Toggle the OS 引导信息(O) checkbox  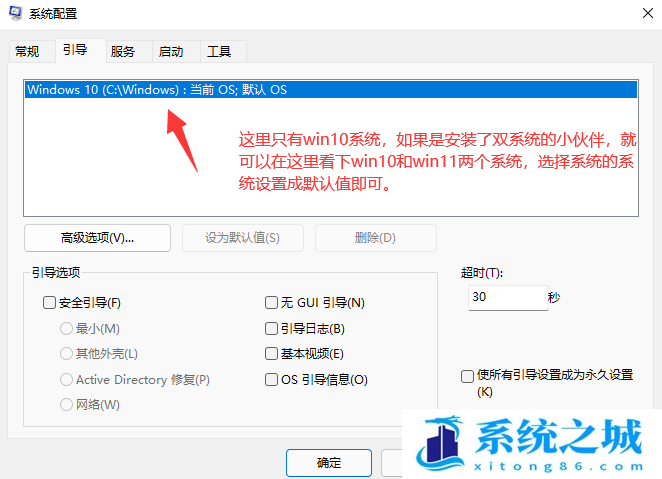coord(271,379)
